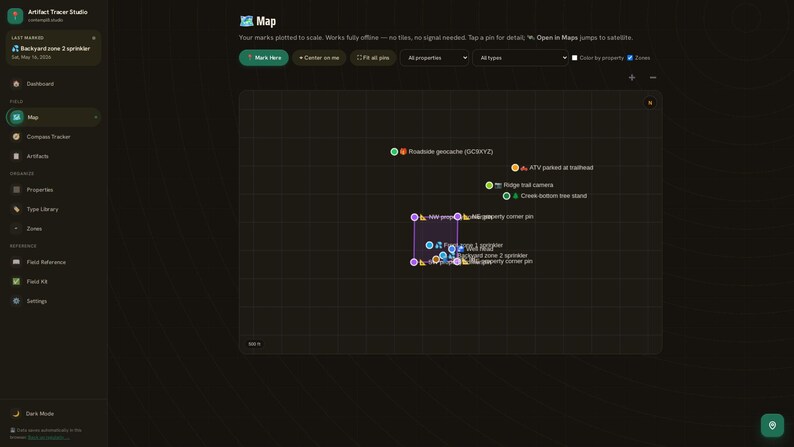794x447 pixels.
Task: Select the ATV parked at trailhead pin
Action: click(x=515, y=168)
